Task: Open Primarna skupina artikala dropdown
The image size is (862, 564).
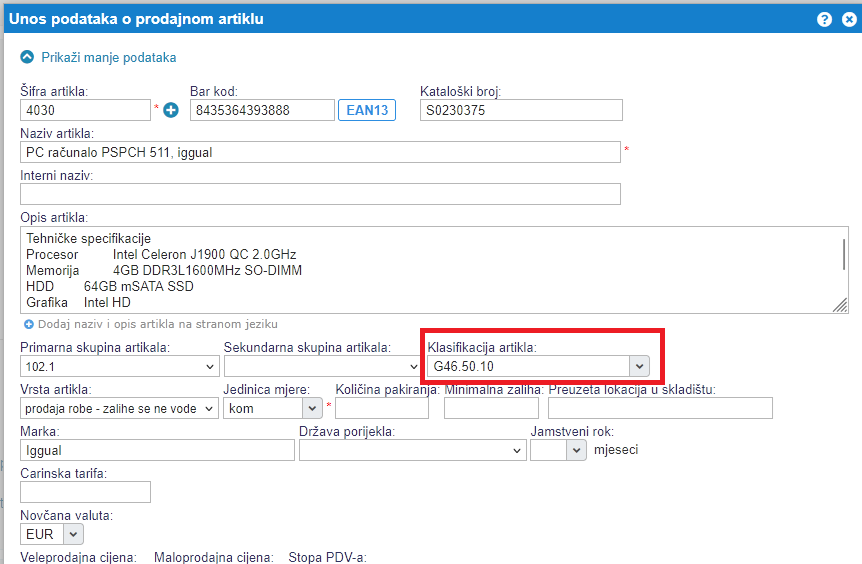Action: 118,367
